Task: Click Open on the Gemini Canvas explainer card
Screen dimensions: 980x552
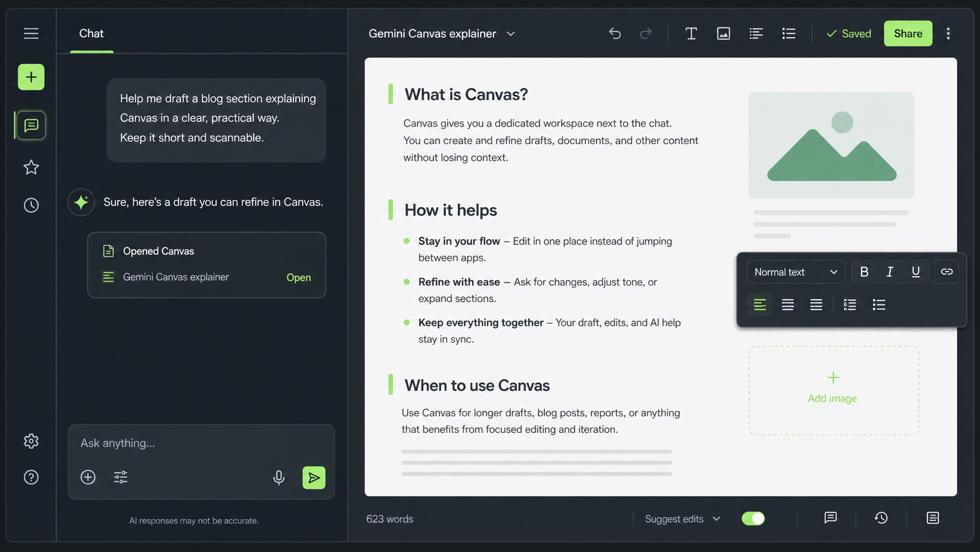Action: [x=298, y=277]
